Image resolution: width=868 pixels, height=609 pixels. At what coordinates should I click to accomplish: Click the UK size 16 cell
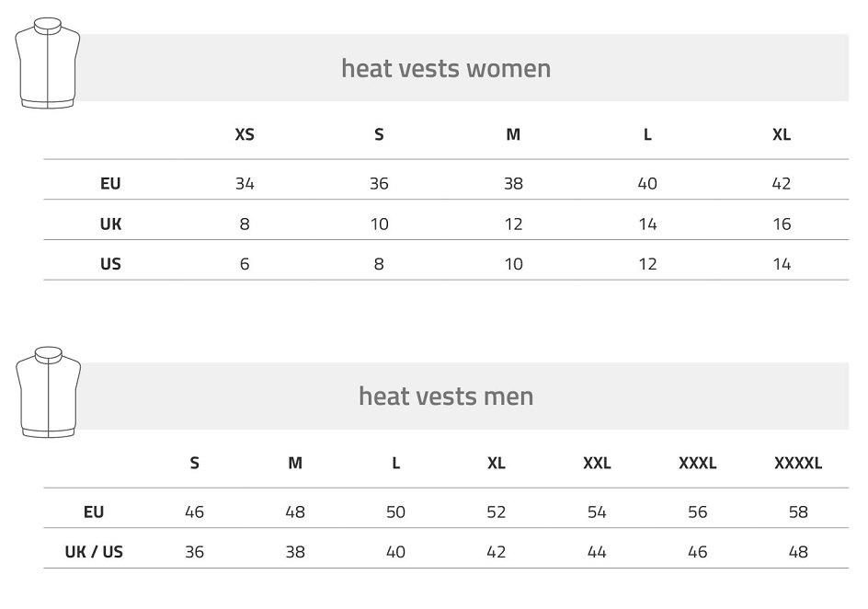[x=782, y=224]
